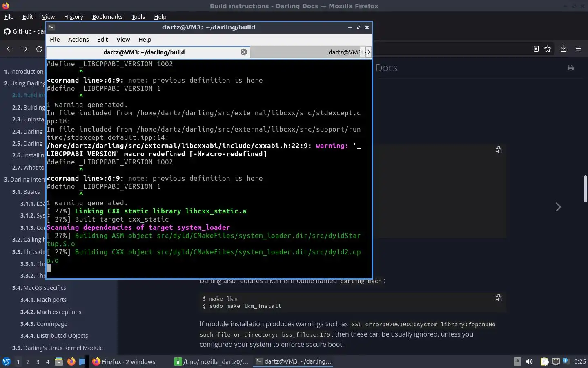
Task: Toggle reader view in Firefox
Action: tap(536, 49)
